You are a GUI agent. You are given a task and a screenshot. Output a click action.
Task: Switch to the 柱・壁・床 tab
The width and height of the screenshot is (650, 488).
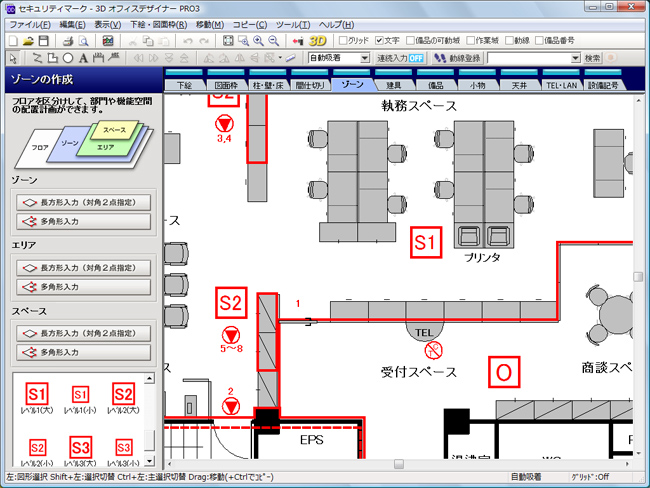click(268, 85)
